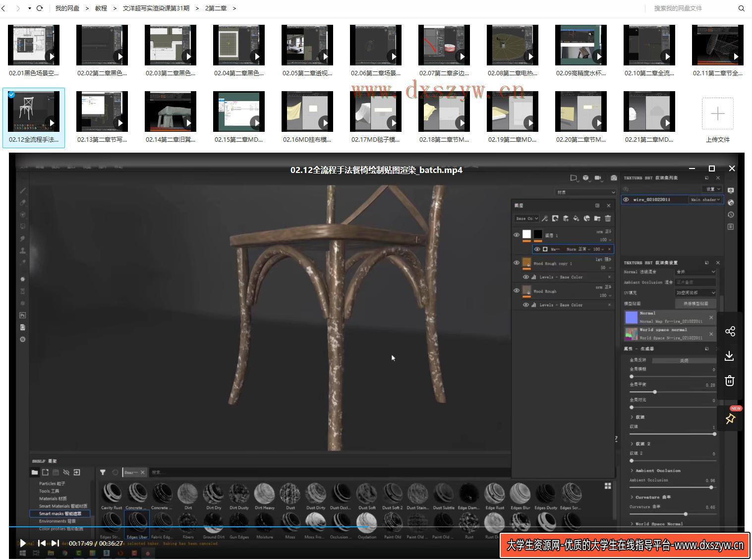752x560 pixels.
Task: Open 我的网盘 breadcrumb
Action: 67,8
